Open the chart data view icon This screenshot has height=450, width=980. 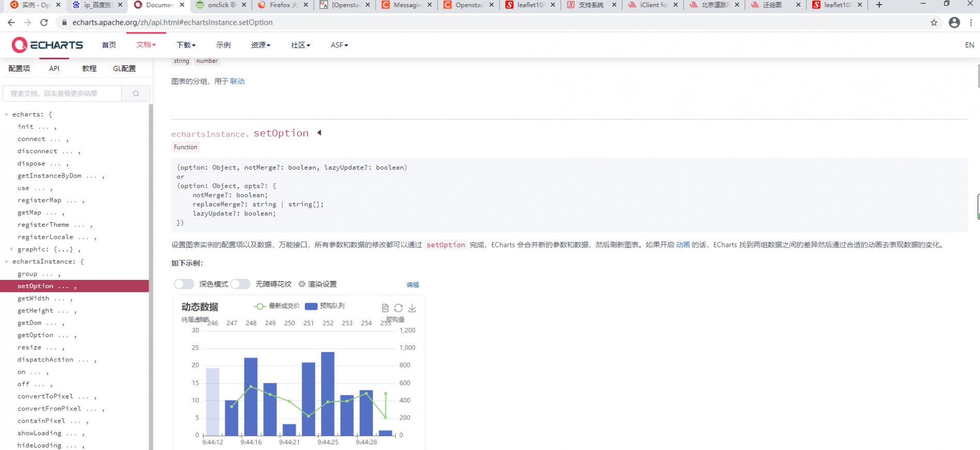[385, 308]
